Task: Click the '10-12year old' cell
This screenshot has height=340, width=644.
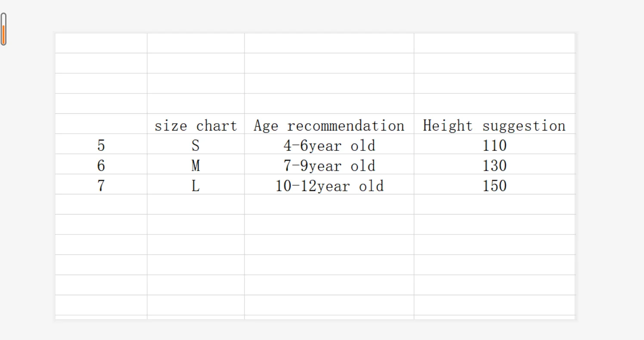Action: pyautogui.click(x=329, y=184)
